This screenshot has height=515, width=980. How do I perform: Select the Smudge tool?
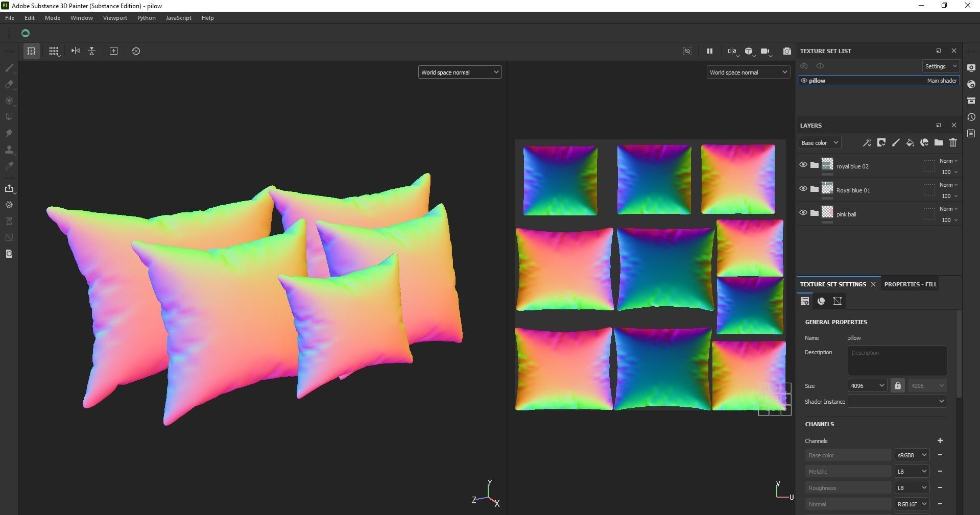pos(9,133)
